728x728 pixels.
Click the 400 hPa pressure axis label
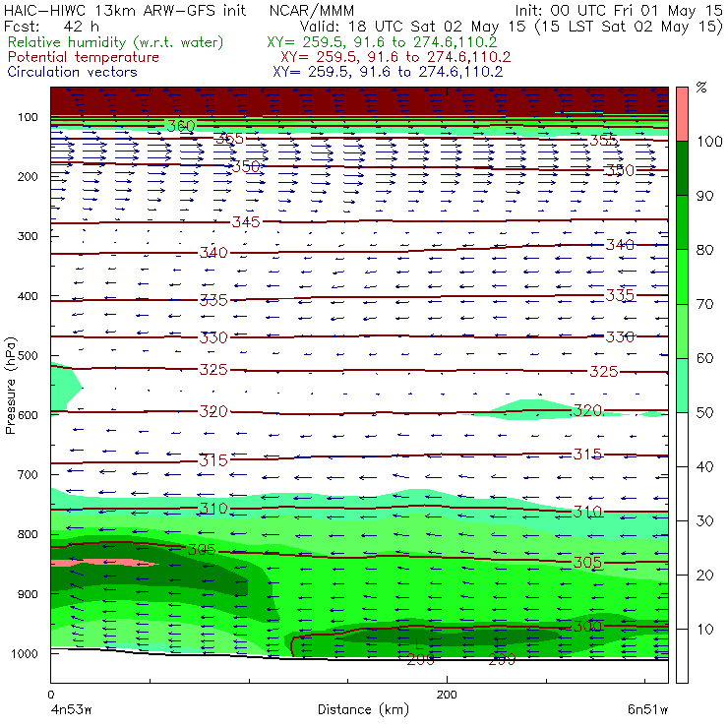click(28, 296)
